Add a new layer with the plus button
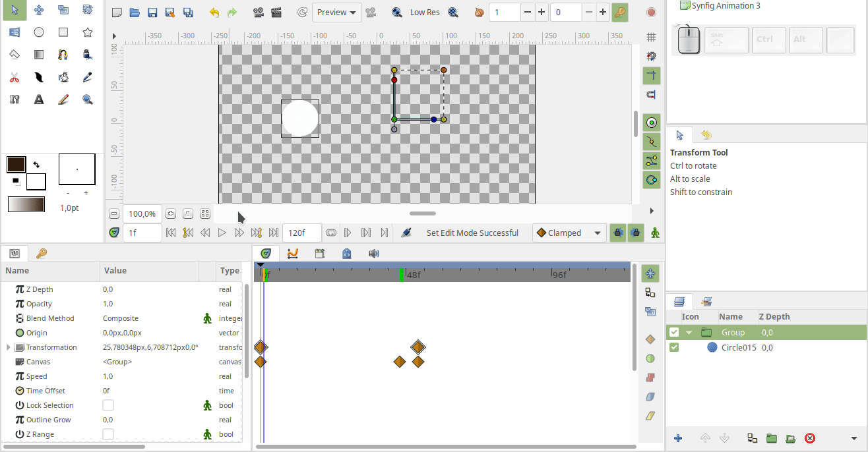The image size is (868, 452). [678, 438]
